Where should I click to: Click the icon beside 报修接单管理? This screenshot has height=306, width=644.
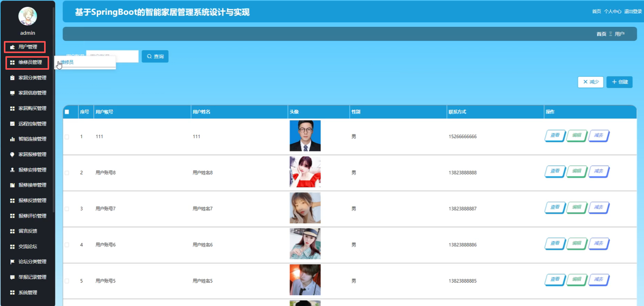pyautogui.click(x=12, y=185)
